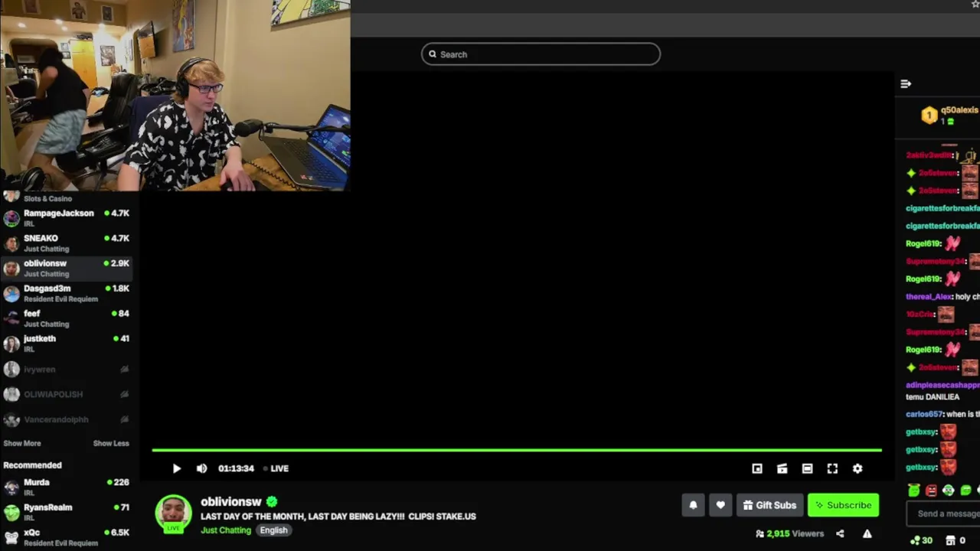Click the stream title text

point(338,517)
